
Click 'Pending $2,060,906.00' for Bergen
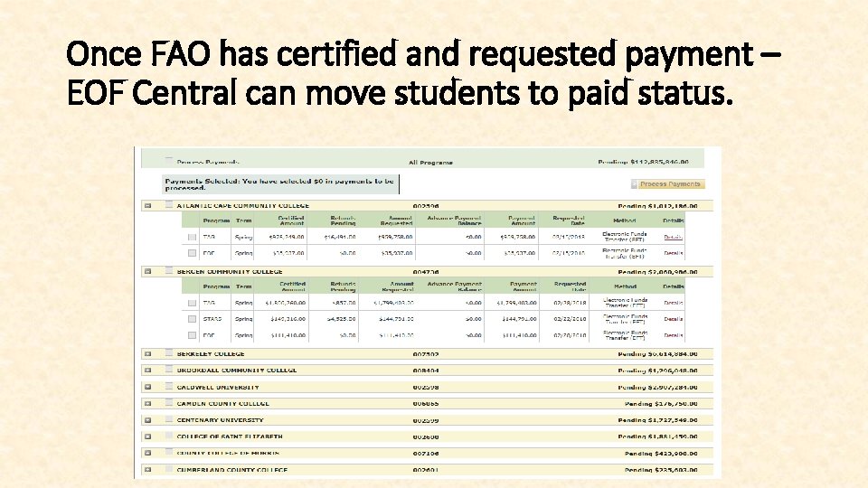pos(657,272)
